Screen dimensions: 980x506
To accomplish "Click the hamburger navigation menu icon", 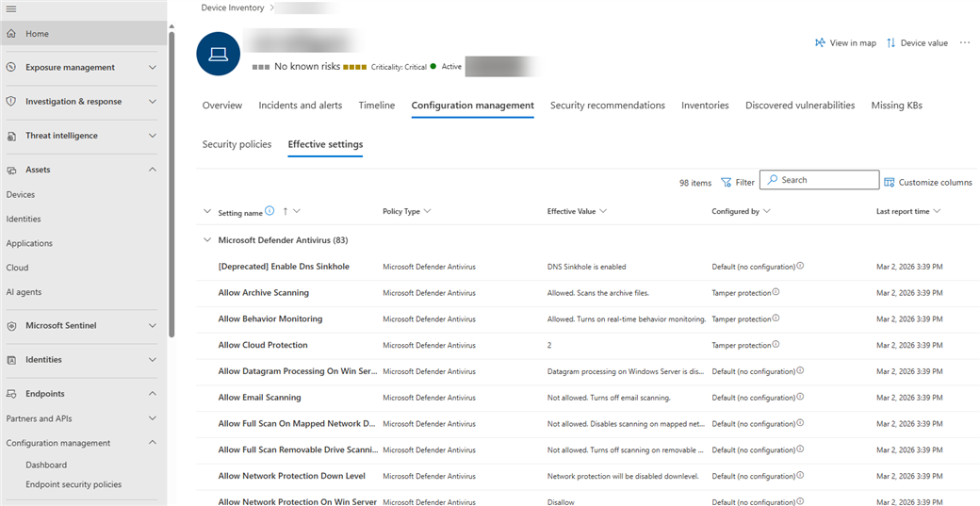I will [11, 8].
